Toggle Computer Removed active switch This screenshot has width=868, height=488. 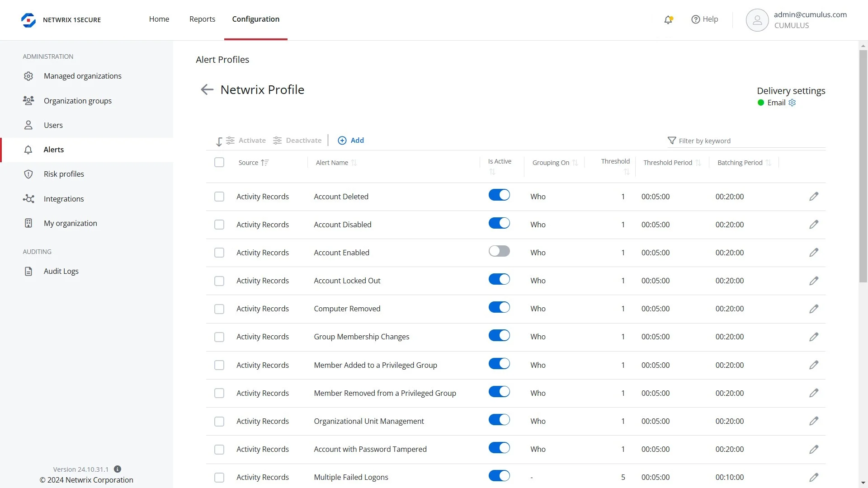point(499,307)
